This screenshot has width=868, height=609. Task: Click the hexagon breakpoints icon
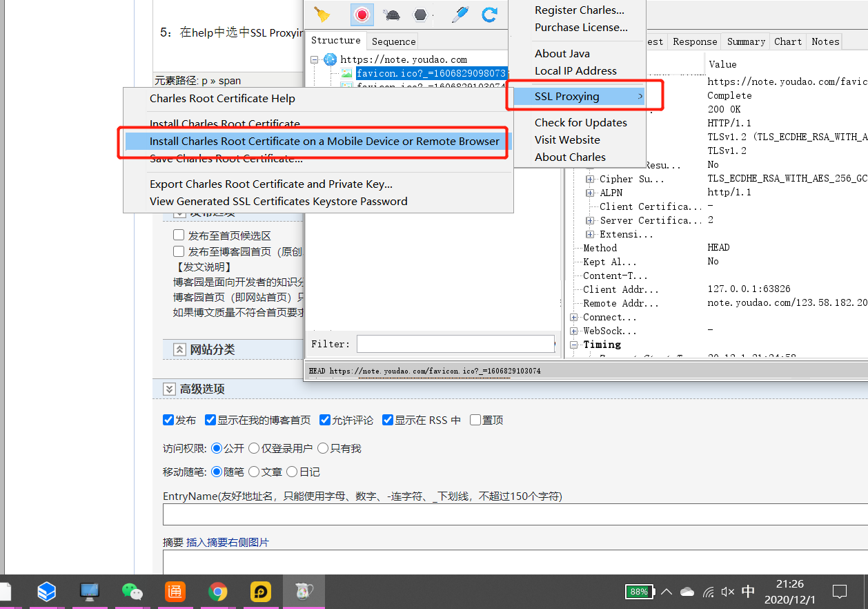point(420,15)
